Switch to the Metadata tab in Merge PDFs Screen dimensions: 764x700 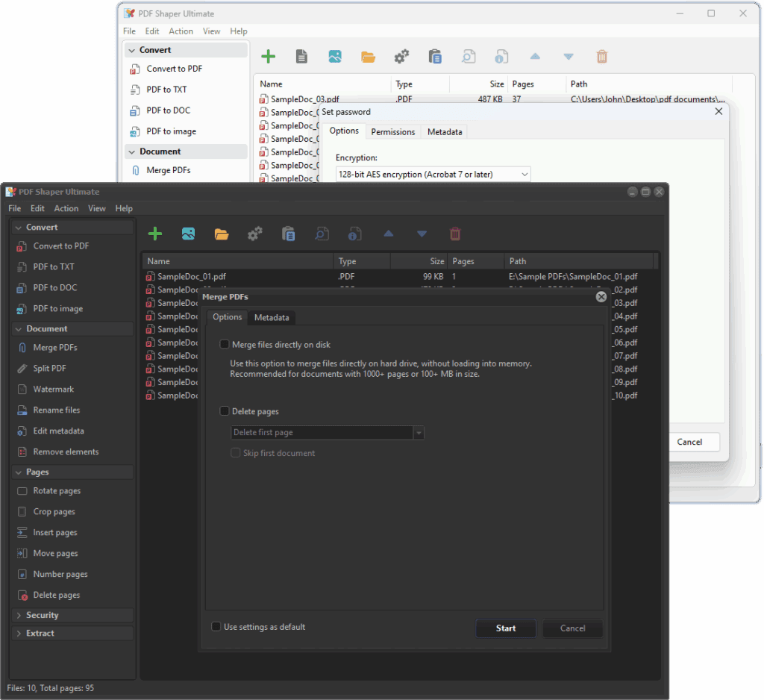coord(272,317)
